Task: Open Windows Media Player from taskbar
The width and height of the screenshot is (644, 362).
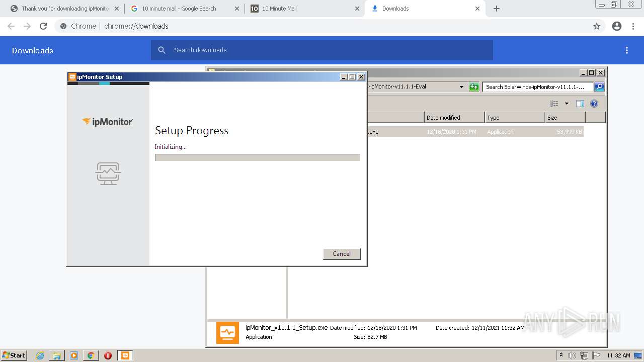Action: [x=74, y=355]
